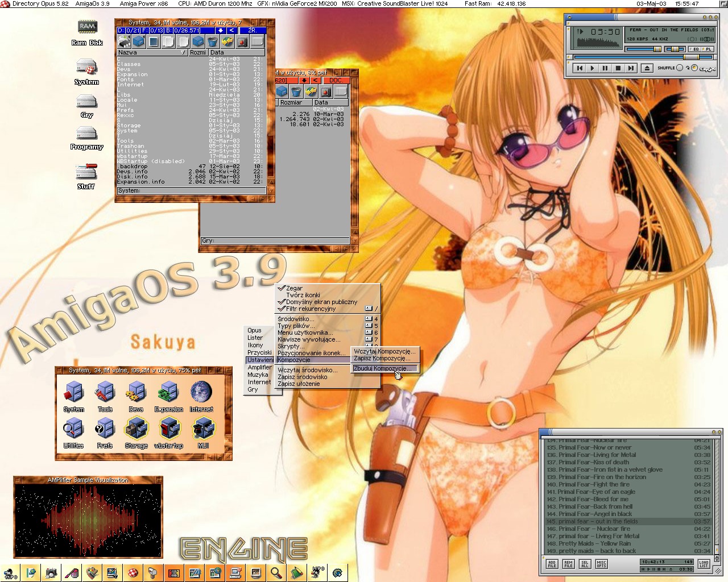This screenshot has width=728, height=582.
Task: Select playlist track Primal Fear-Angel in black
Action: 628,514
